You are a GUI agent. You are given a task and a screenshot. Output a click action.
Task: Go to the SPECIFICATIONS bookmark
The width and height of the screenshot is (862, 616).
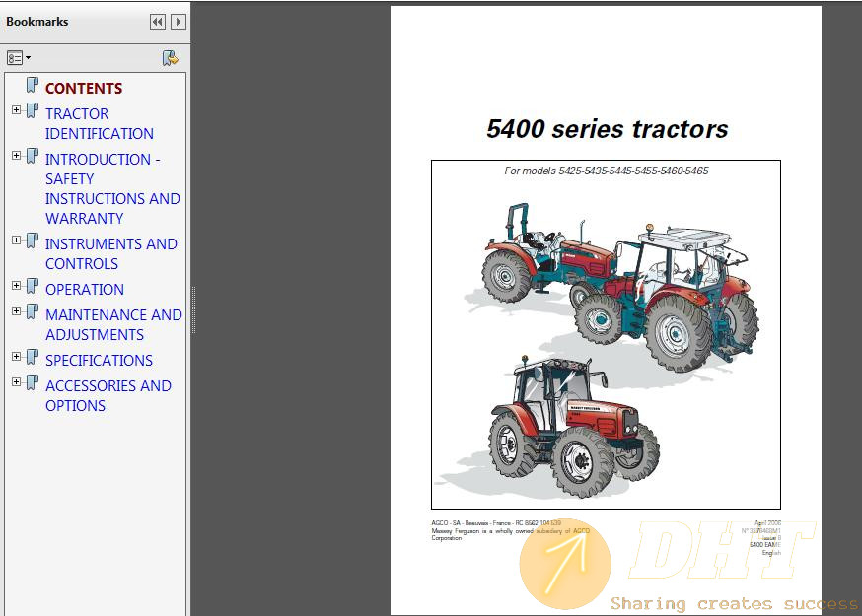click(99, 361)
